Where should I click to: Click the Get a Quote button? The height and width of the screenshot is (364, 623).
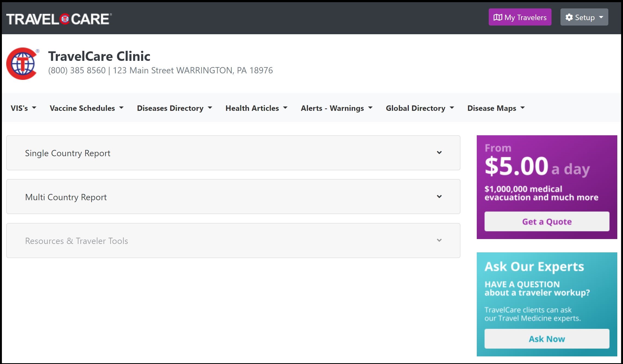547,221
